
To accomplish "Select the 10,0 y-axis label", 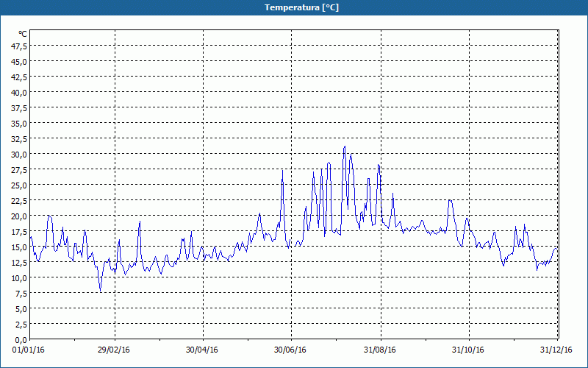I will tap(19, 278).
